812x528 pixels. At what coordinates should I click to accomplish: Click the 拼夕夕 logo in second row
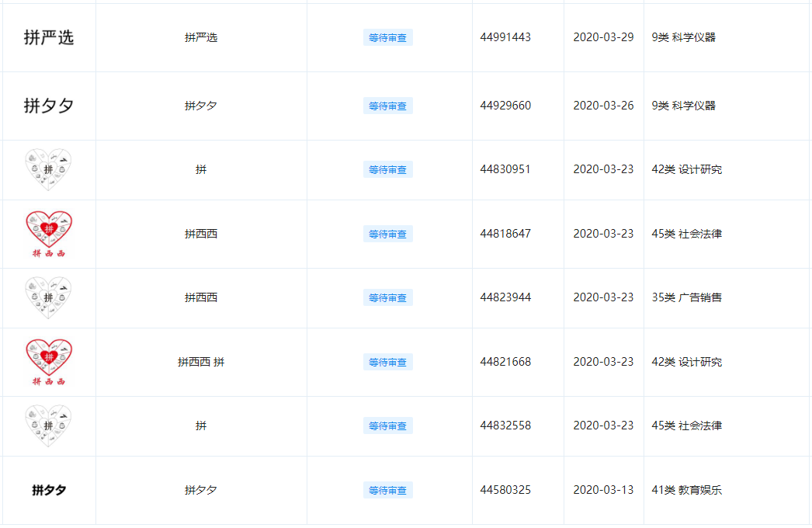click(47, 106)
